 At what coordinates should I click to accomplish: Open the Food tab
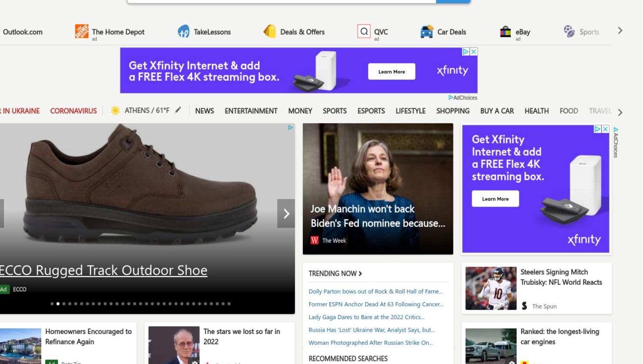pos(569,111)
